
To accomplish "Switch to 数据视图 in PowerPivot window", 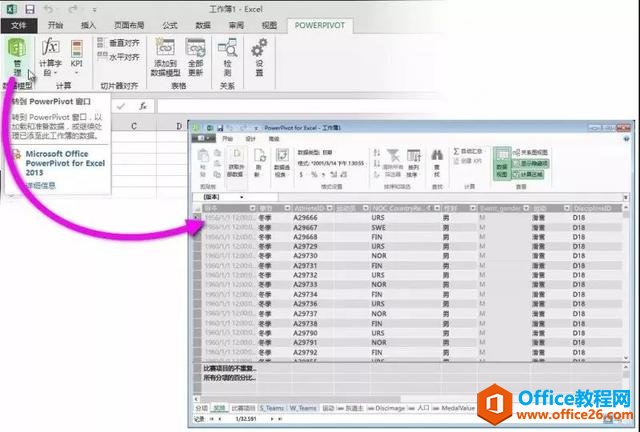I will (x=502, y=163).
